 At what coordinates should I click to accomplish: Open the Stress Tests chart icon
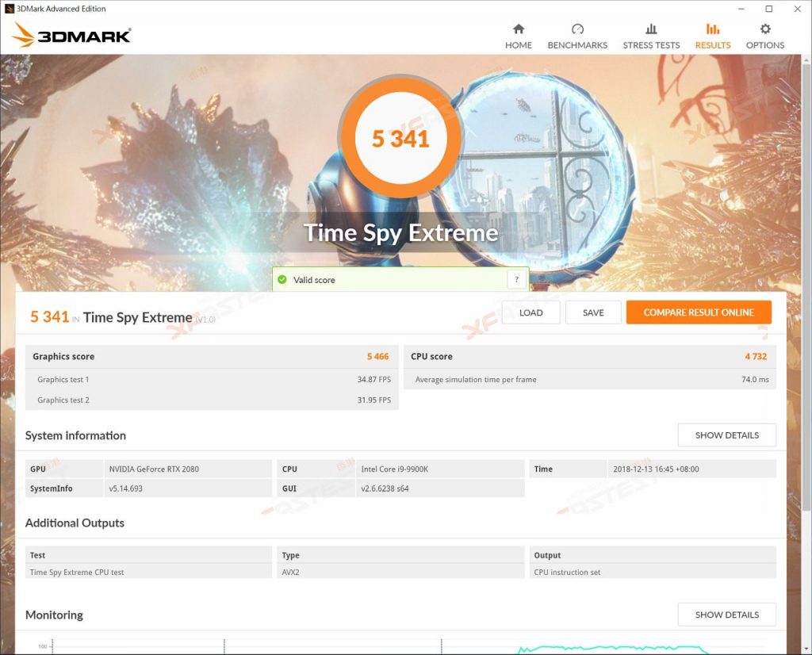651,29
